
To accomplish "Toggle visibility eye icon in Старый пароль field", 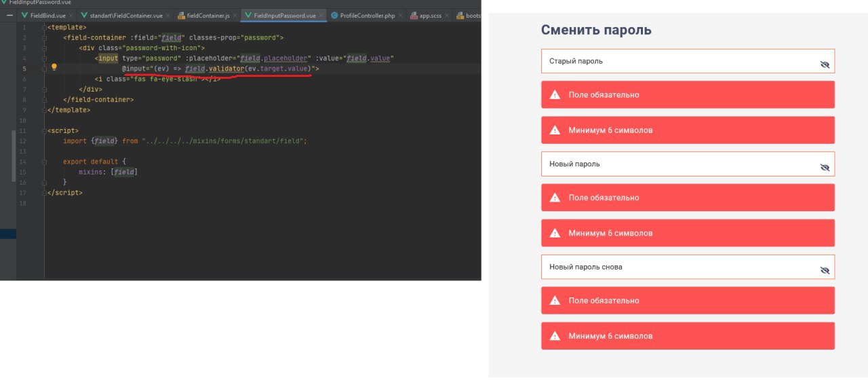I will (x=825, y=64).
